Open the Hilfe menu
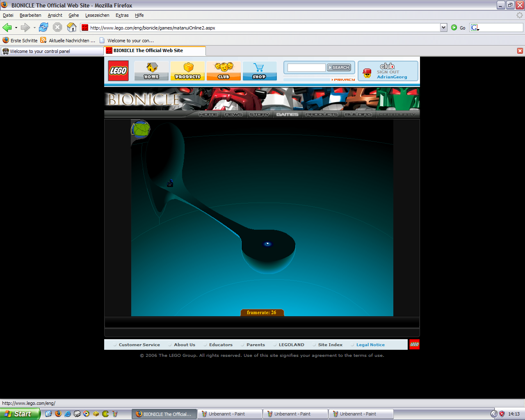The image size is (525, 420). (x=139, y=15)
